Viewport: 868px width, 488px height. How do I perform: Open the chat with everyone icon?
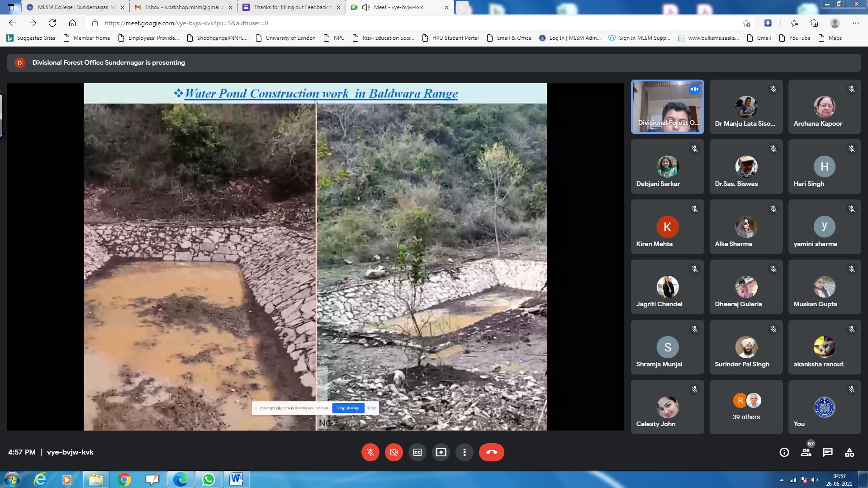pos(827,452)
